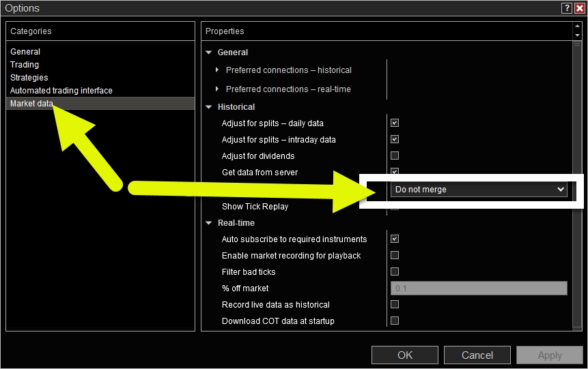Expand Preferred connections – real-time
This screenshot has height=369, width=588.
coord(217,89)
